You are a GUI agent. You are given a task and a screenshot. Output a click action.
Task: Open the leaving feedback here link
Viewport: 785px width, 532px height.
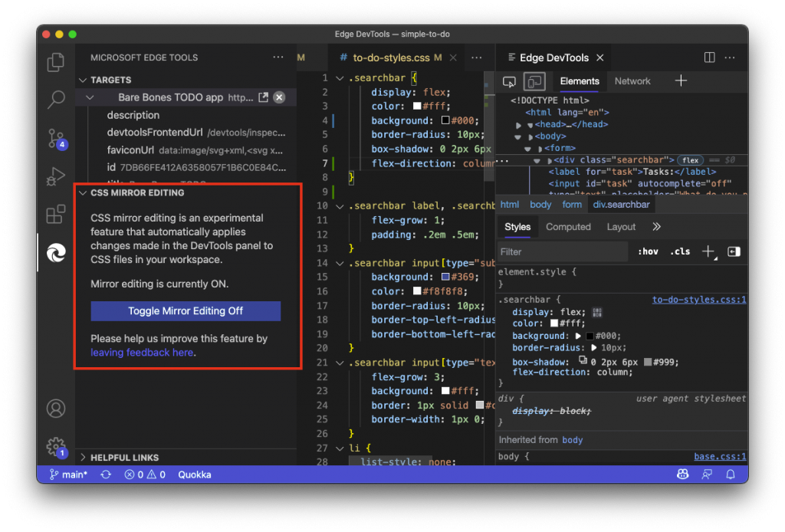click(x=142, y=353)
